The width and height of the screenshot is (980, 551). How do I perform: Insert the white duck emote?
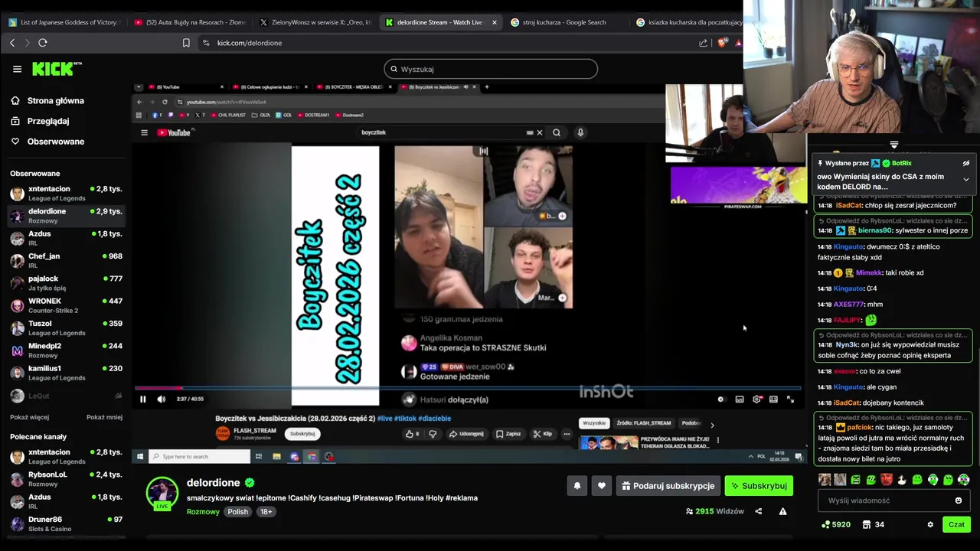(x=901, y=480)
